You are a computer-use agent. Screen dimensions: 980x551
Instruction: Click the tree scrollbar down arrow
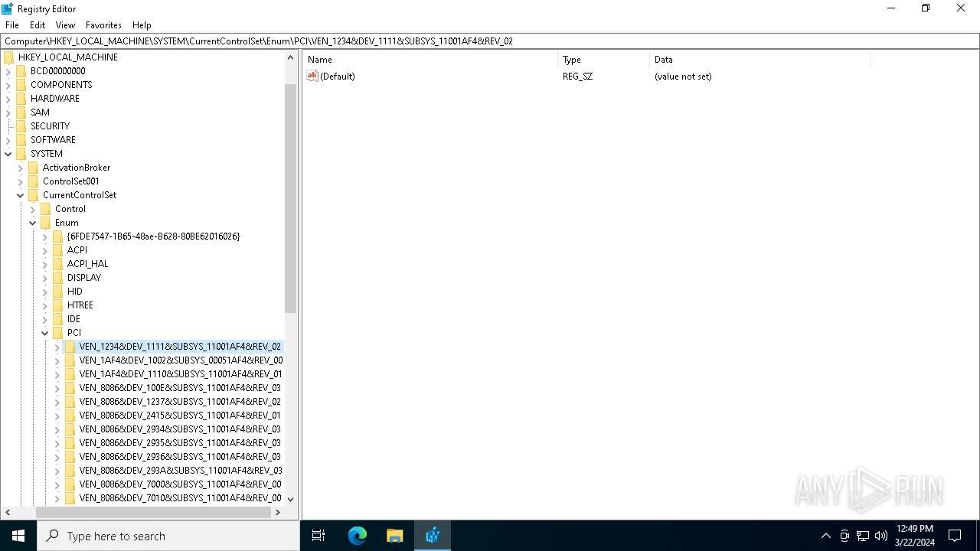[x=291, y=499]
